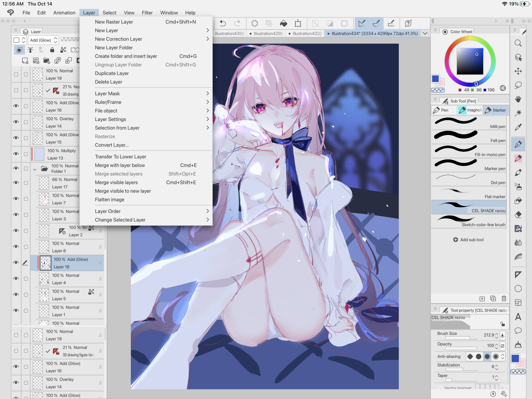Viewport: 532px width, 399px height.
Task: Expand the Layer Mask submenu
Action: 207,93
